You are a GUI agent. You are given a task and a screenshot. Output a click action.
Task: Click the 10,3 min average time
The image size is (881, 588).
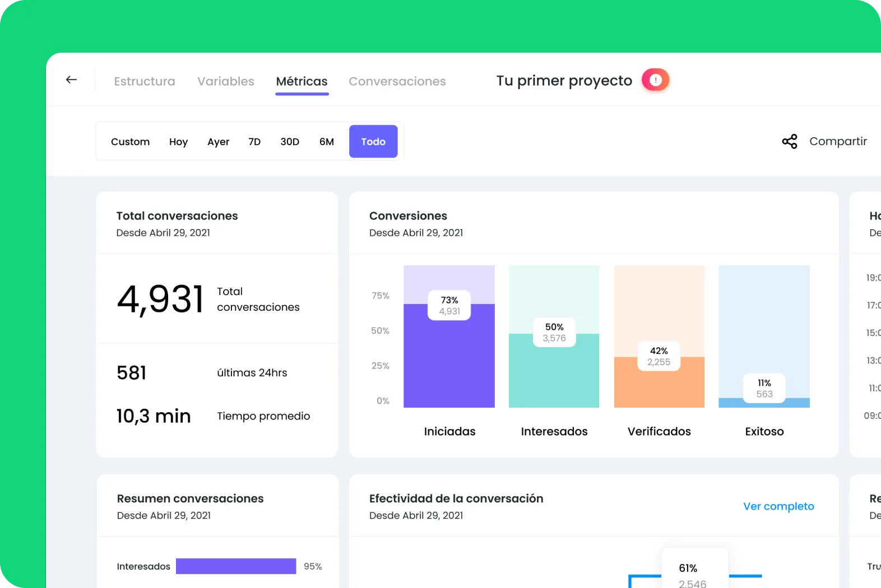(154, 416)
